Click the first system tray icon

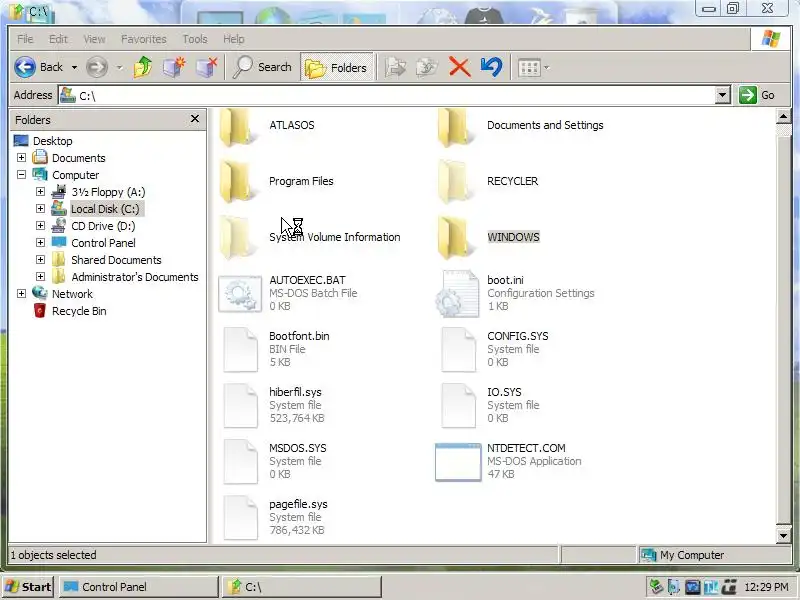tap(656, 587)
